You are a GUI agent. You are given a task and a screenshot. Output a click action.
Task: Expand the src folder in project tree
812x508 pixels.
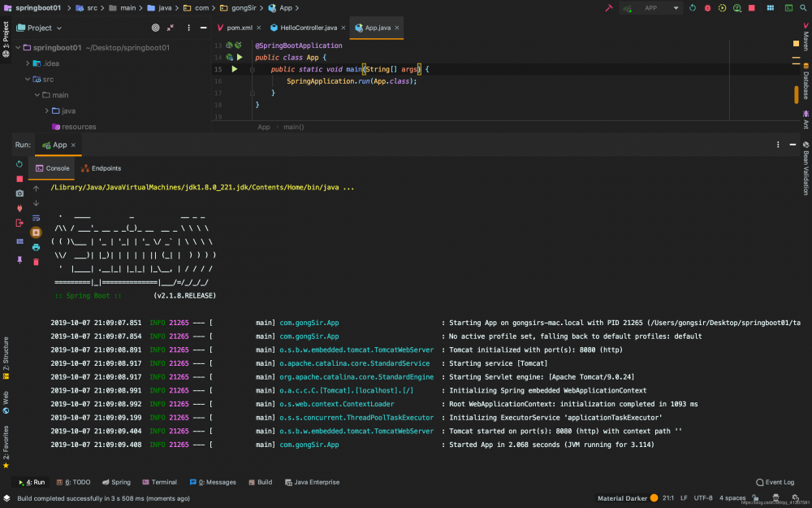point(28,79)
